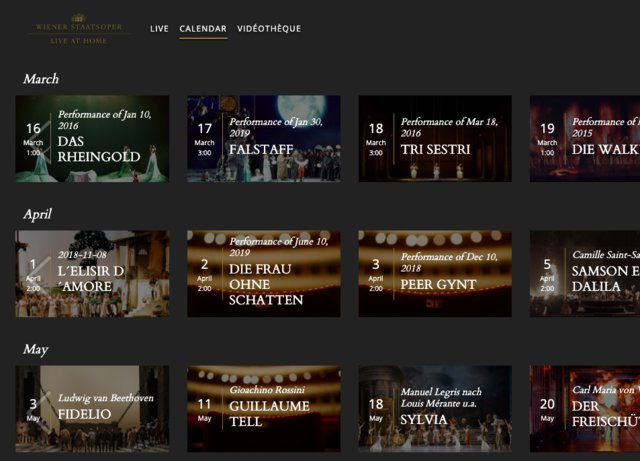640x461 pixels.
Task: Click the Wiener Staatsoper Live at Home logo
Action: (78, 29)
